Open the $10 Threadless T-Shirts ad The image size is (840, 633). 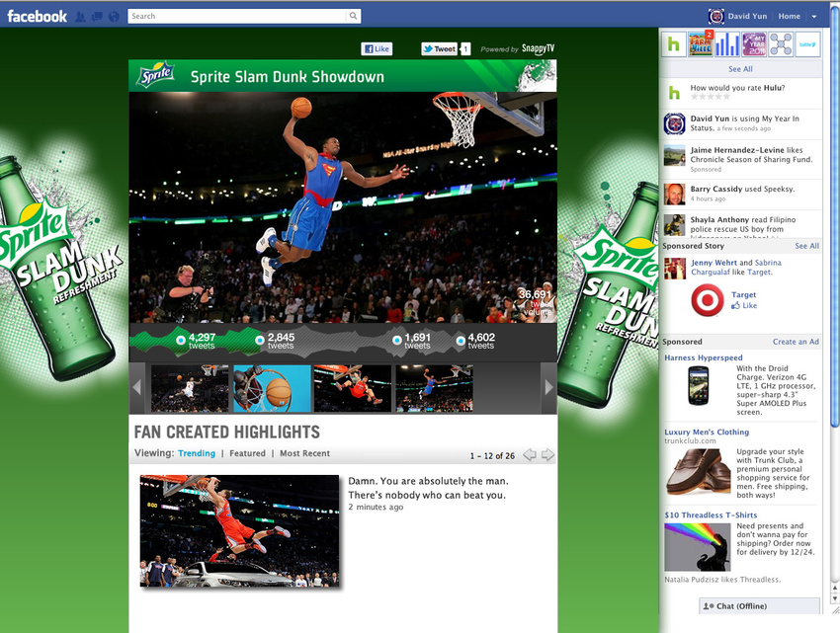point(711,514)
